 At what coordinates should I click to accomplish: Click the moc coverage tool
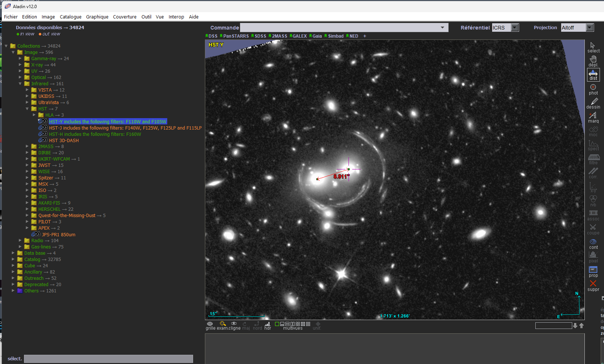593,131
